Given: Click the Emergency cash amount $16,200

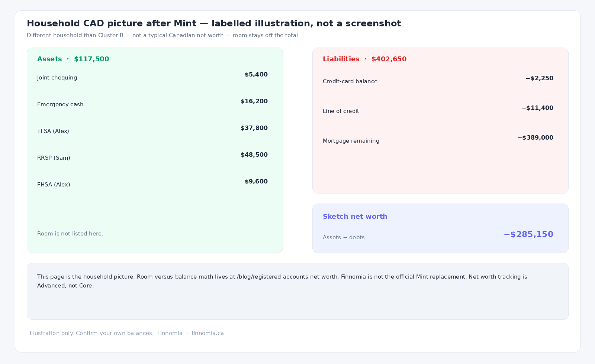Looking at the screenshot, I should [254, 101].
